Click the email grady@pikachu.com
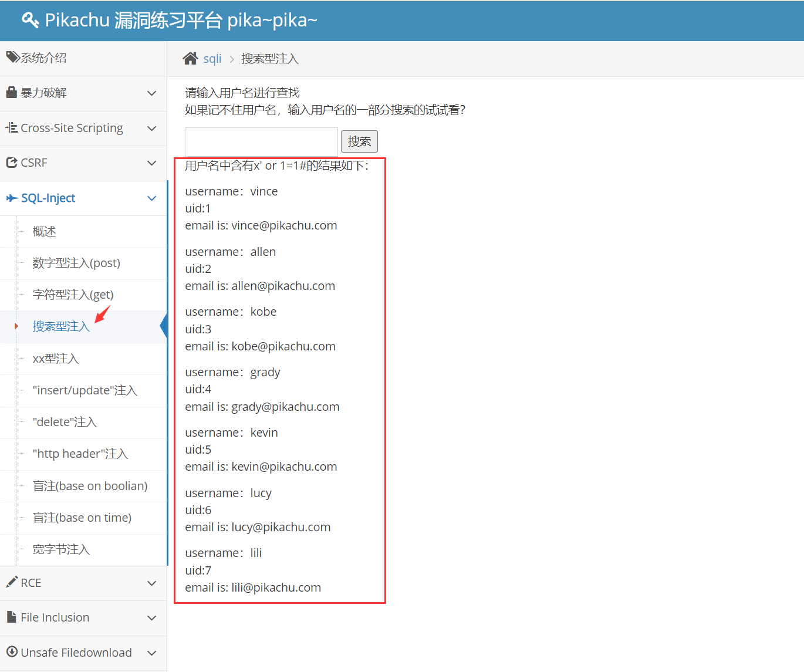 (285, 407)
